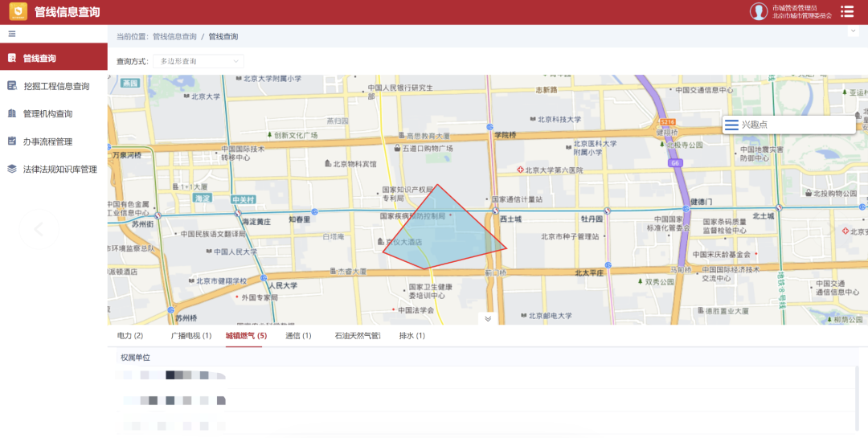
Task: Open the user avatar profile icon
Action: (759, 11)
